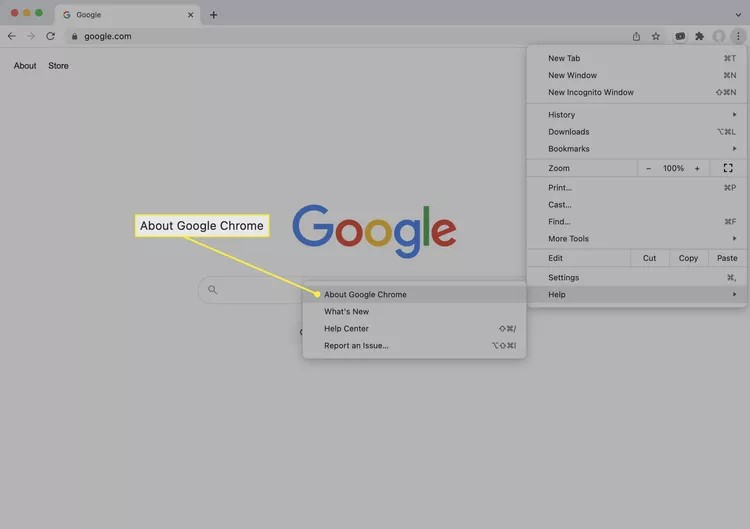Click the forward navigation arrow
Screen dimensions: 750x529
point(31,36)
